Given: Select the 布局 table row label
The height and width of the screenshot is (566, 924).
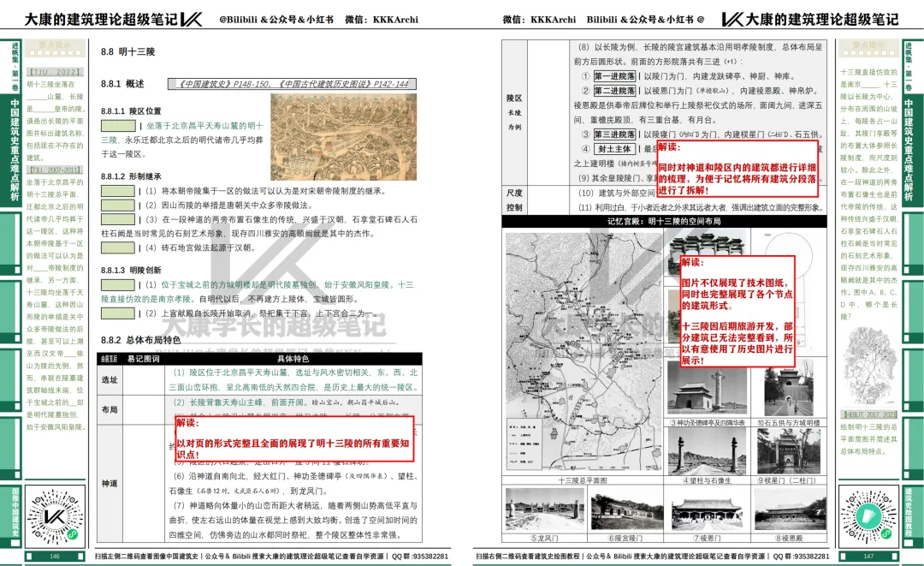Looking at the screenshot, I should click(110, 409).
